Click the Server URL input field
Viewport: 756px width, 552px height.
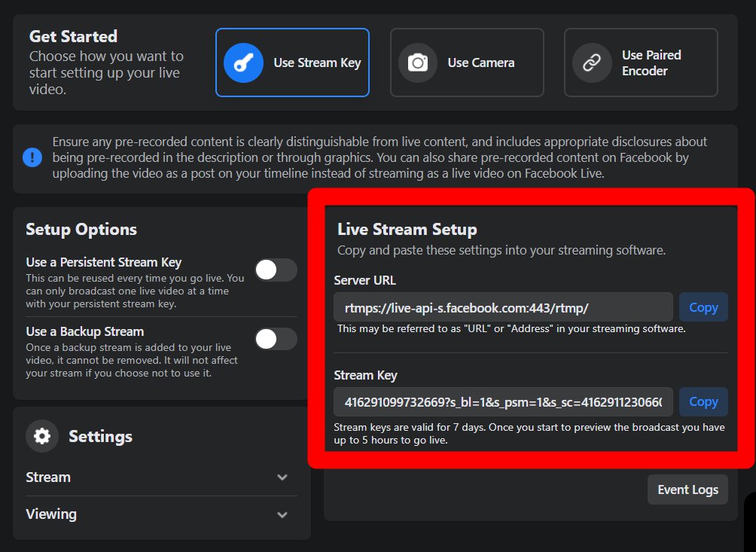pos(503,307)
